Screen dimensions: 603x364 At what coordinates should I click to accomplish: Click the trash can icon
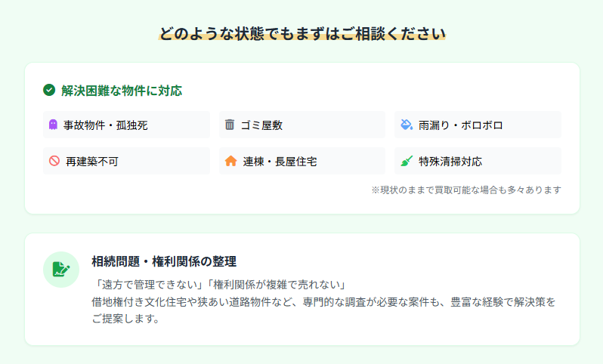point(230,125)
